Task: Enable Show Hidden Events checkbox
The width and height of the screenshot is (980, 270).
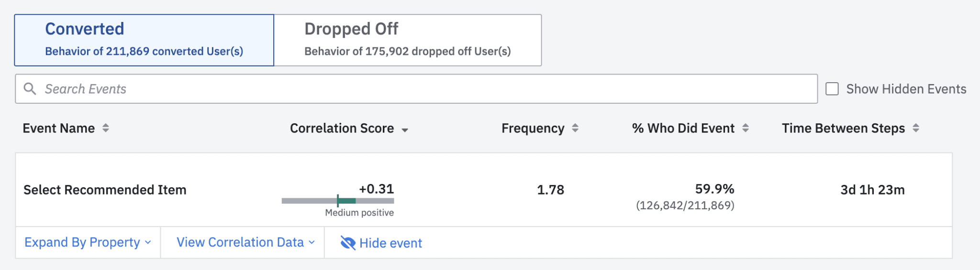Action: pyautogui.click(x=832, y=89)
